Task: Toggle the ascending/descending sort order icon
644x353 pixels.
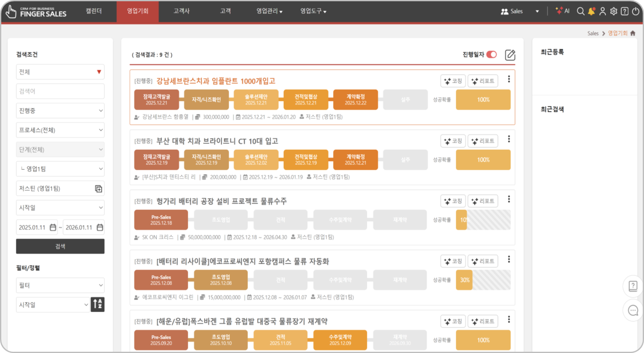Action: [x=98, y=305]
